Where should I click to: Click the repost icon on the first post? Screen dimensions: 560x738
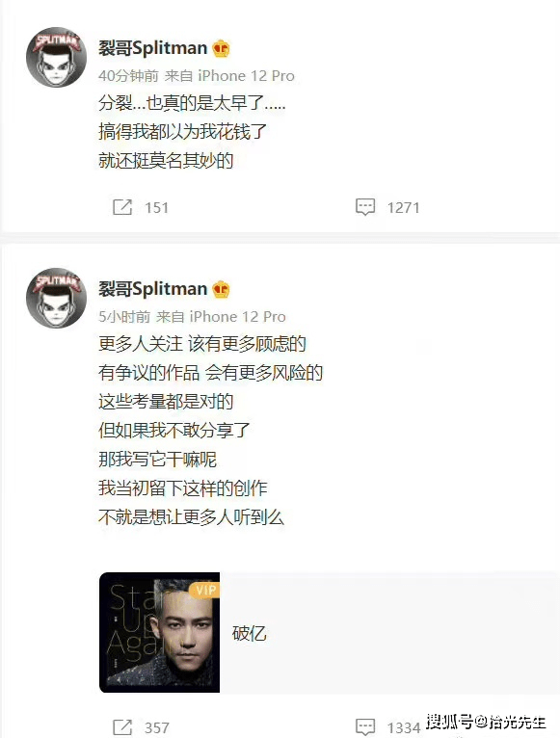point(122,207)
